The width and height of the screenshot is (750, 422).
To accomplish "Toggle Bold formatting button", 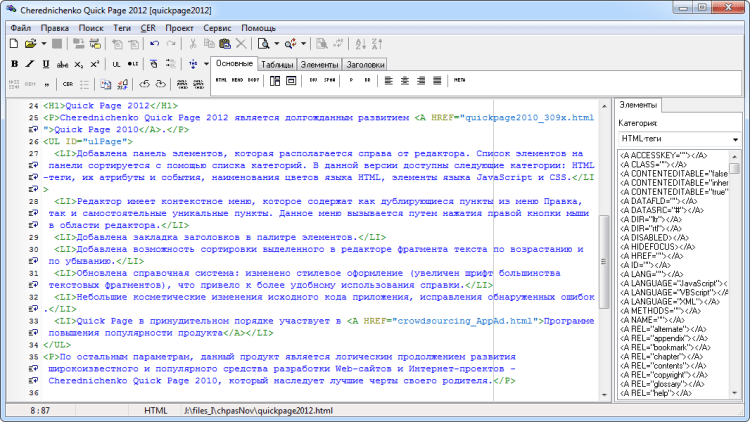I will point(14,64).
